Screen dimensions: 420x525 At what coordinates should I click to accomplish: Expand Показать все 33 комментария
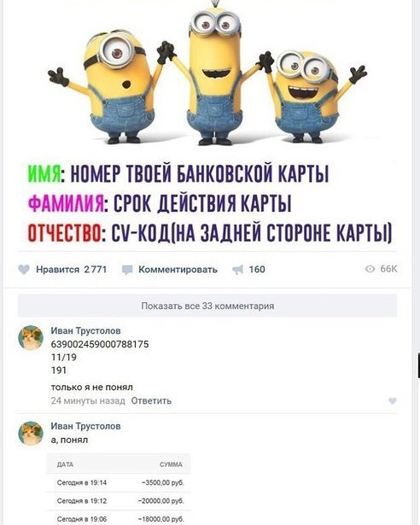[207, 306]
